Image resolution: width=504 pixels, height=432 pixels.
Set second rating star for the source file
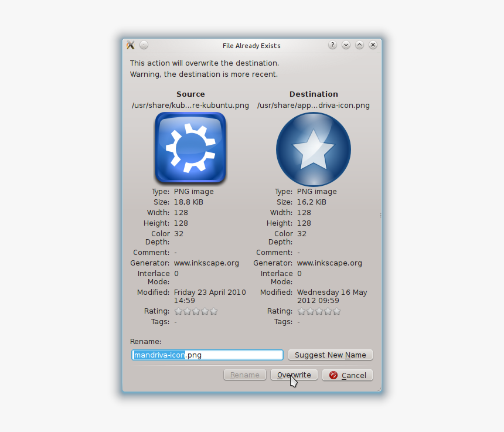[x=188, y=311]
